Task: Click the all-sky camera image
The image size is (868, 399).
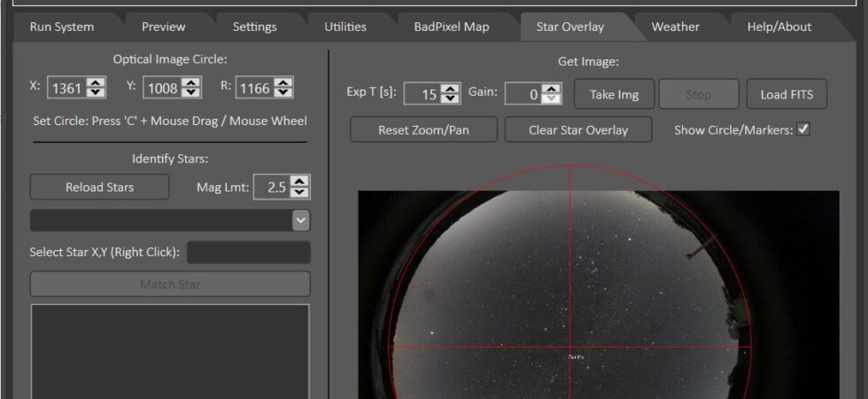Action: coord(599,294)
